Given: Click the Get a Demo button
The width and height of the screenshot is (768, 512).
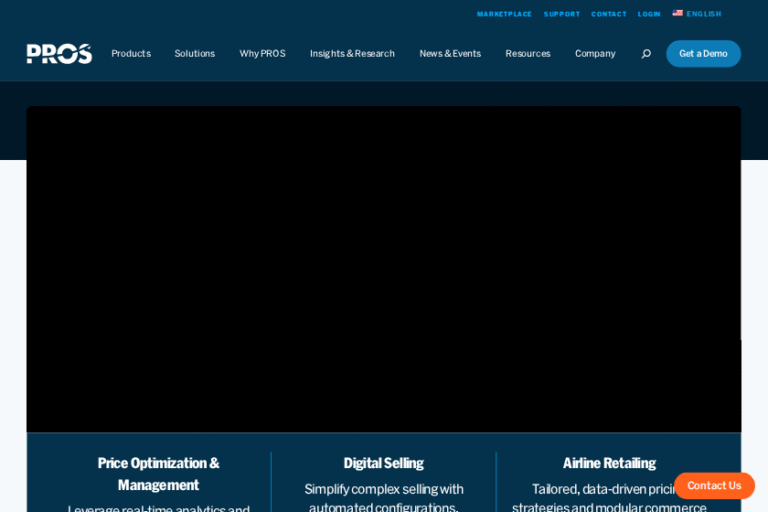Looking at the screenshot, I should pos(703,54).
